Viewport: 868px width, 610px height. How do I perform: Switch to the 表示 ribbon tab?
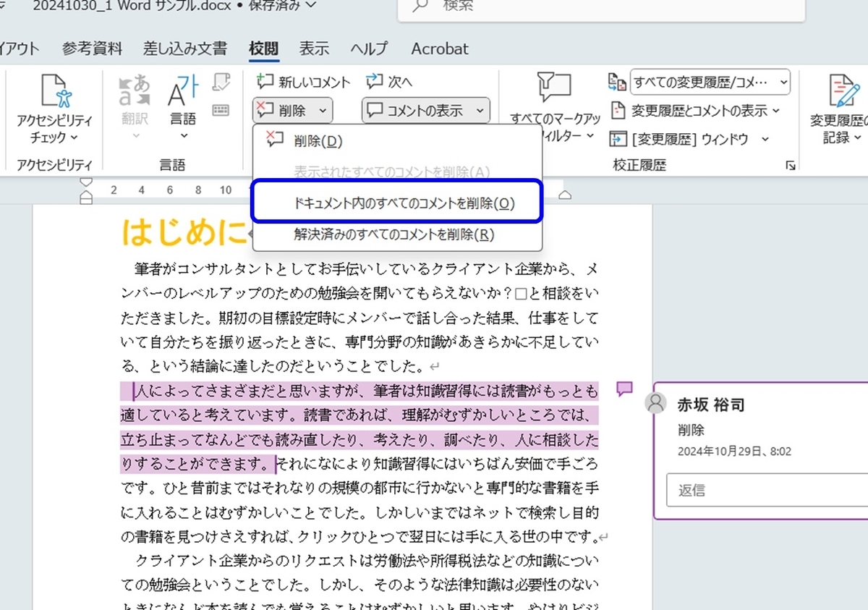coord(314,48)
